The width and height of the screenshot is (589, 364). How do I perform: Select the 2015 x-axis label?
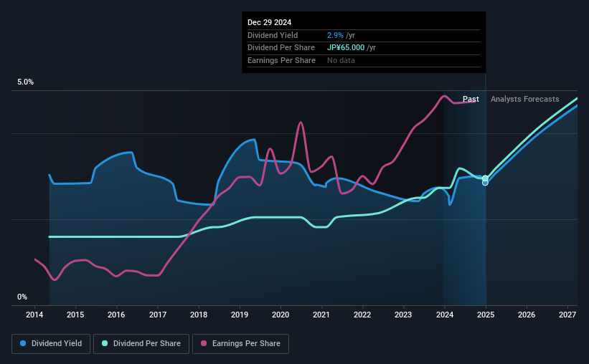tap(75, 315)
